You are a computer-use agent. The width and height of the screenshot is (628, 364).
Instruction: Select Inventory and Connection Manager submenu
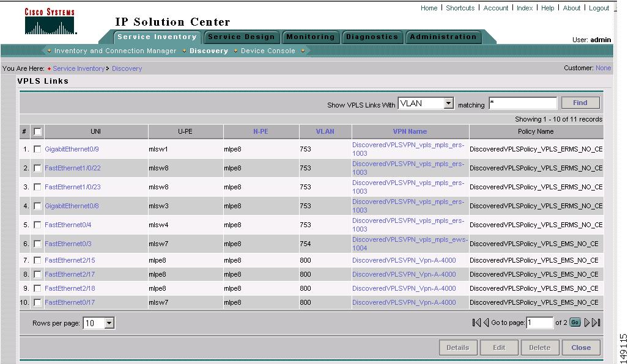(x=116, y=51)
